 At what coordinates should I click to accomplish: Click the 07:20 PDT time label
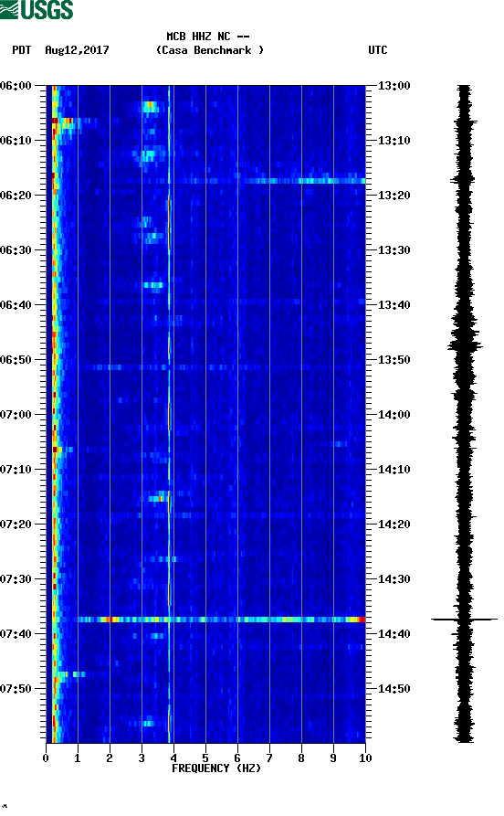point(16,525)
